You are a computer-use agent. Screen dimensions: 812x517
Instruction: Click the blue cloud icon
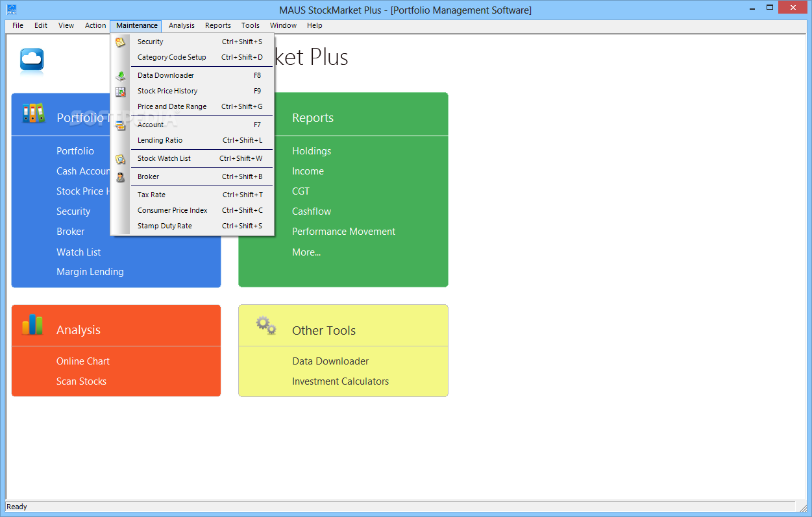point(32,60)
